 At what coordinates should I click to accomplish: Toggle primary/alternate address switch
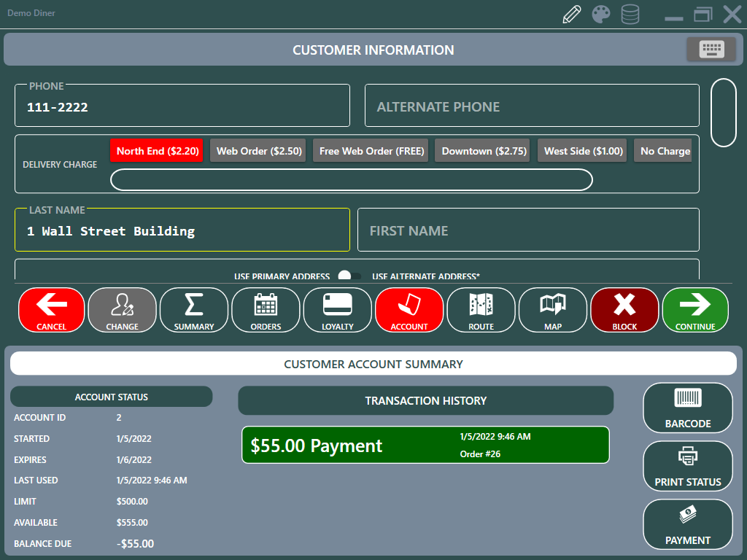350,276
